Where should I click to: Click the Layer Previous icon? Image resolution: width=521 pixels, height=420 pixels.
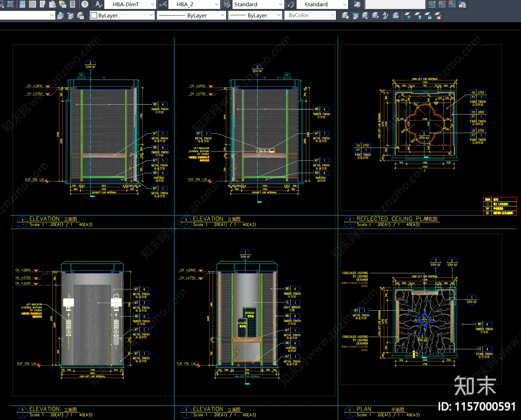pos(70,15)
